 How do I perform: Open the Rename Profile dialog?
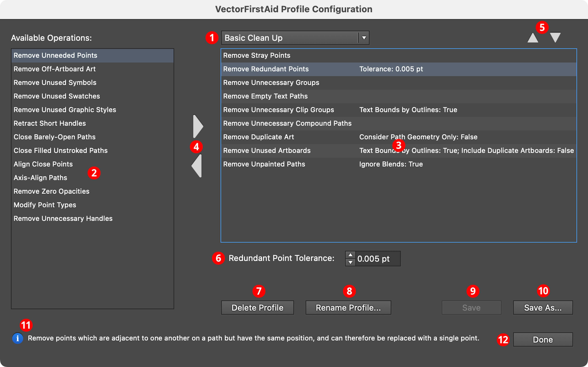[x=348, y=308]
